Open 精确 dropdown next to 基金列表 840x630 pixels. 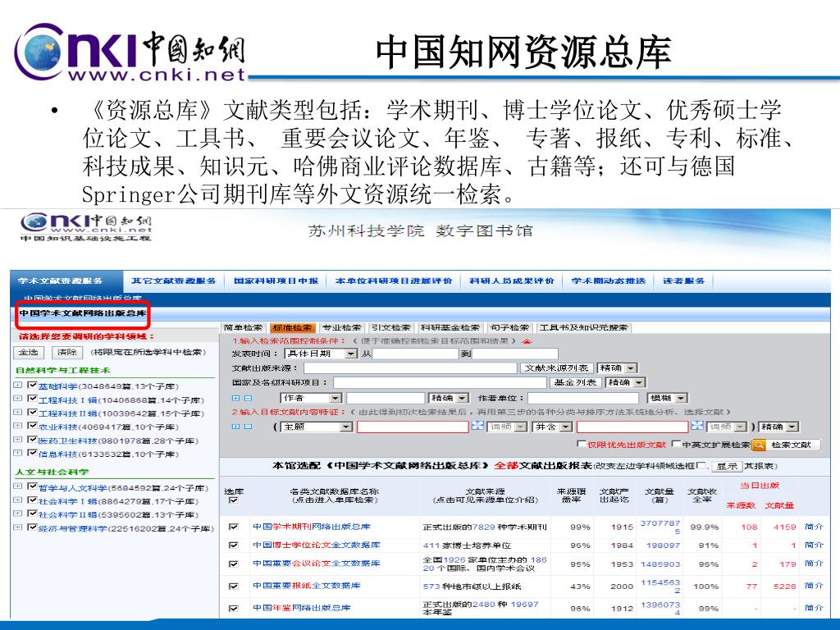pyautogui.click(x=626, y=382)
